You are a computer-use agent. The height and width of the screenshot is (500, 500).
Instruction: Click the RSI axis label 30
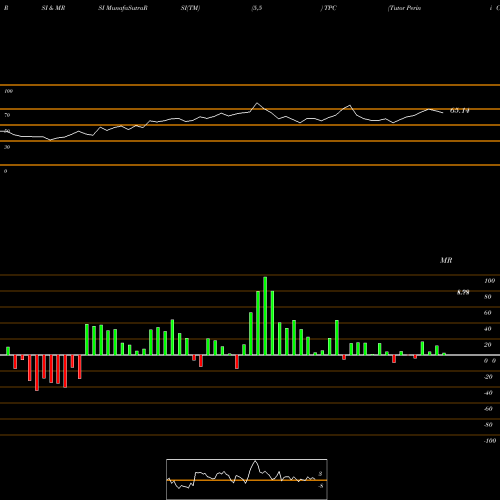(7, 147)
